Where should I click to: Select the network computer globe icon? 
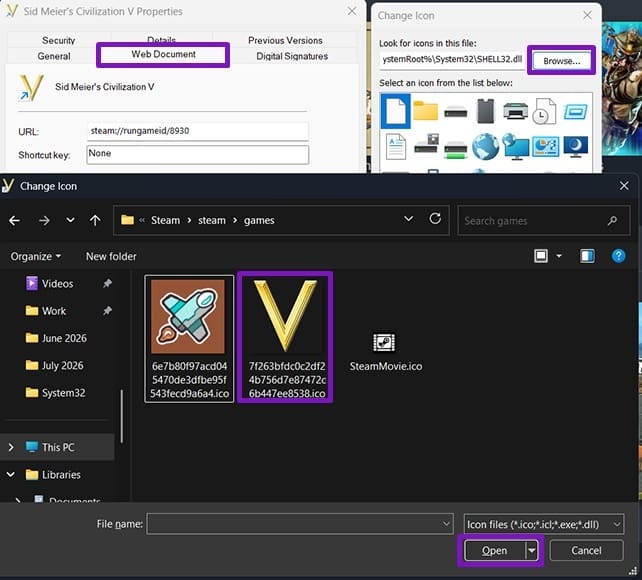pos(515,146)
